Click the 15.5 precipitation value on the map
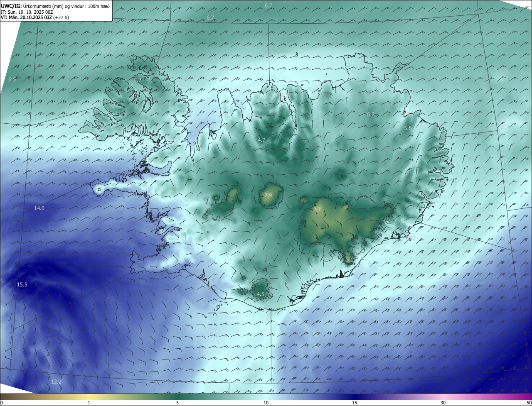 [22, 285]
